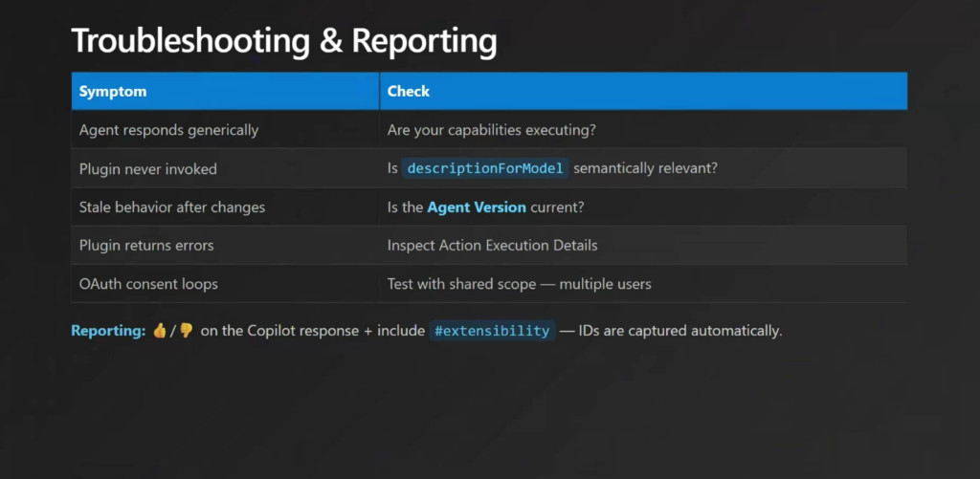Select the 'Agent responds generically' row cell
Screen dimensions: 980x479
[x=168, y=130]
